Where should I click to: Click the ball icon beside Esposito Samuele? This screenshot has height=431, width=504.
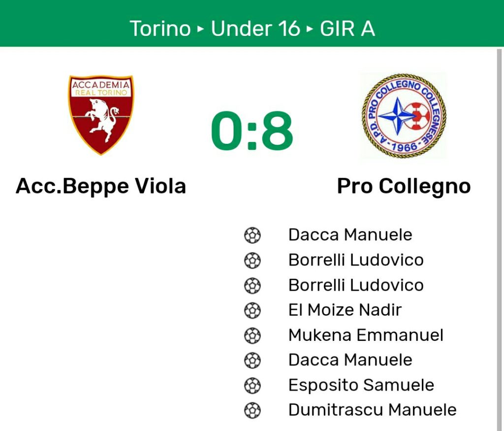252,385
